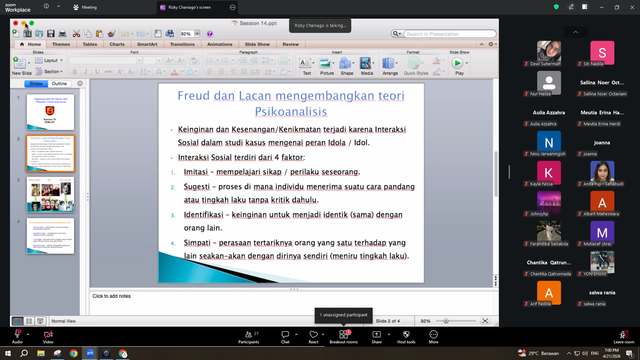Viewport: 640px width, 360px height.
Task: Click the fit-slide-to-window icon
Action: pyautogui.click(x=485, y=321)
